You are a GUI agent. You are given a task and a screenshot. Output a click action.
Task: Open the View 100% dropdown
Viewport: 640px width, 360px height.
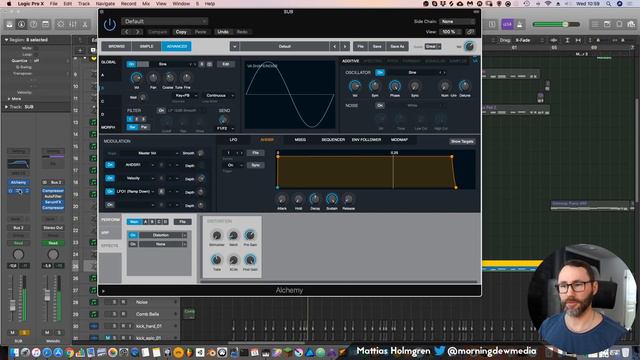pyautogui.click(x=451, y=32)
